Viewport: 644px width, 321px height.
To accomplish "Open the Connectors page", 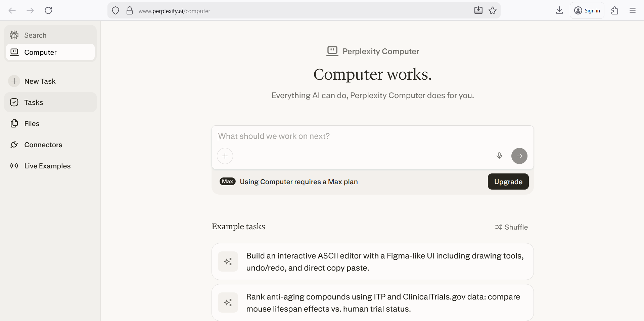I will pyautogui.click(x=43, y=145).
